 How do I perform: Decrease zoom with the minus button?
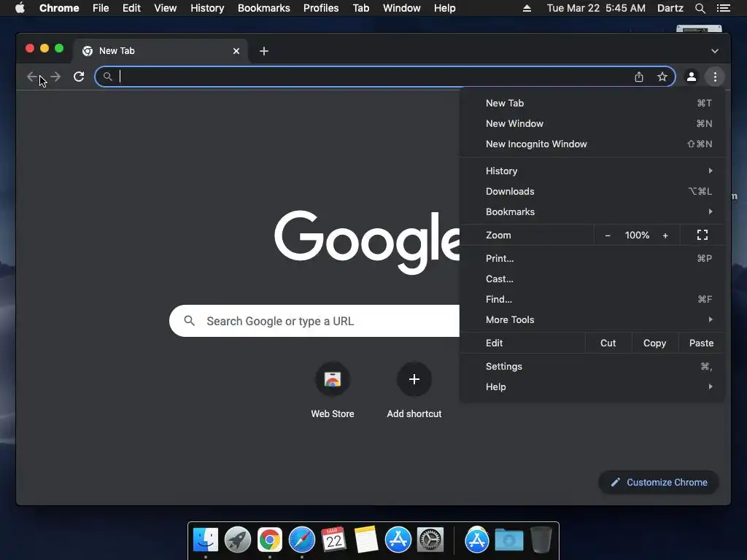tap(608, 236)
